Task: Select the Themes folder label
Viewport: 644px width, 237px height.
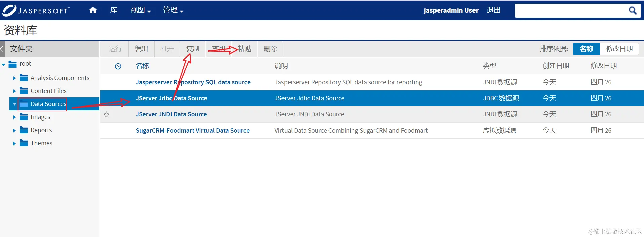Action: point(41,143)
